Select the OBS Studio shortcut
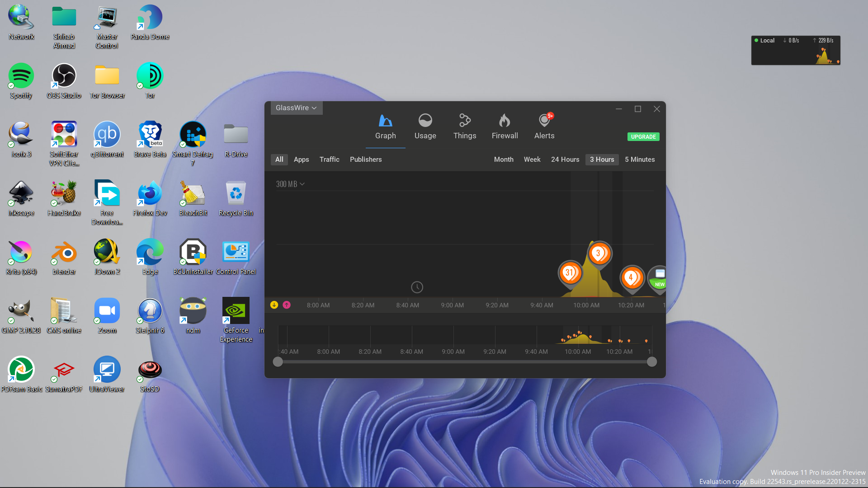The image size is (868, 488). click(x=64, y=80)
